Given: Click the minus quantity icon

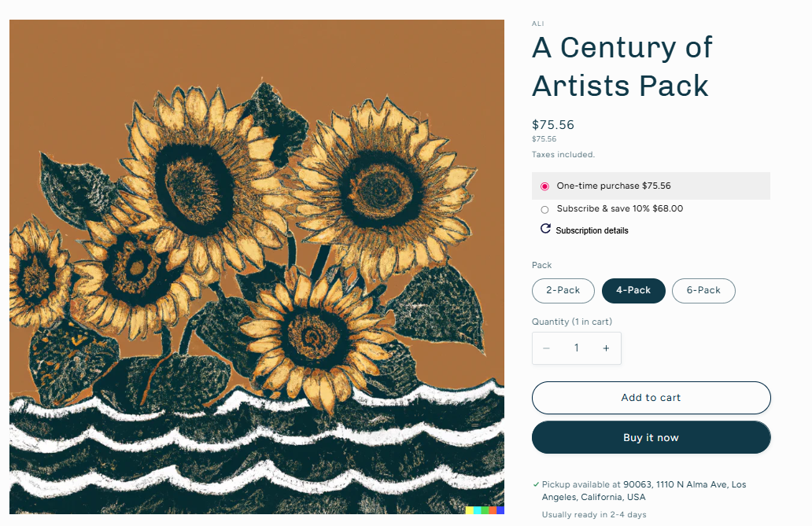Looking at the screenshot, I should [546, 348].
